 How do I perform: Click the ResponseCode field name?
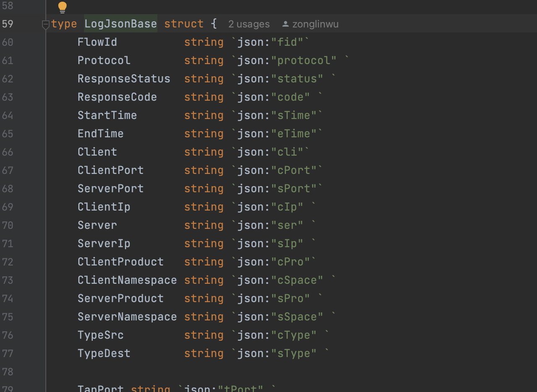click(x=117, y=97)
